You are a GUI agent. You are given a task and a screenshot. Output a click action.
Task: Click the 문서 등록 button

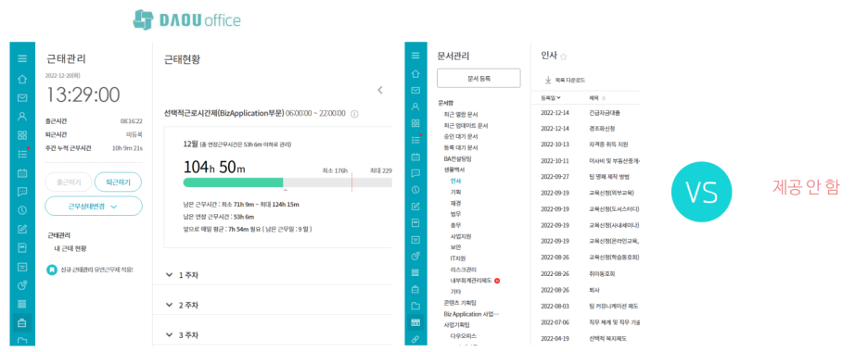479,79
